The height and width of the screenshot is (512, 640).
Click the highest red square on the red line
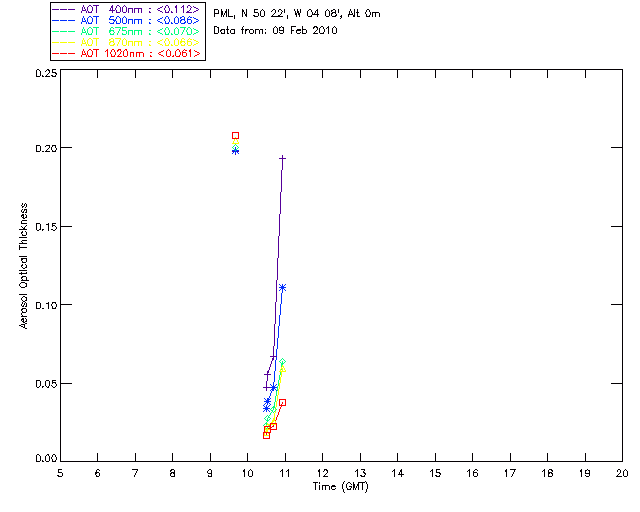[x=282, y=403]
